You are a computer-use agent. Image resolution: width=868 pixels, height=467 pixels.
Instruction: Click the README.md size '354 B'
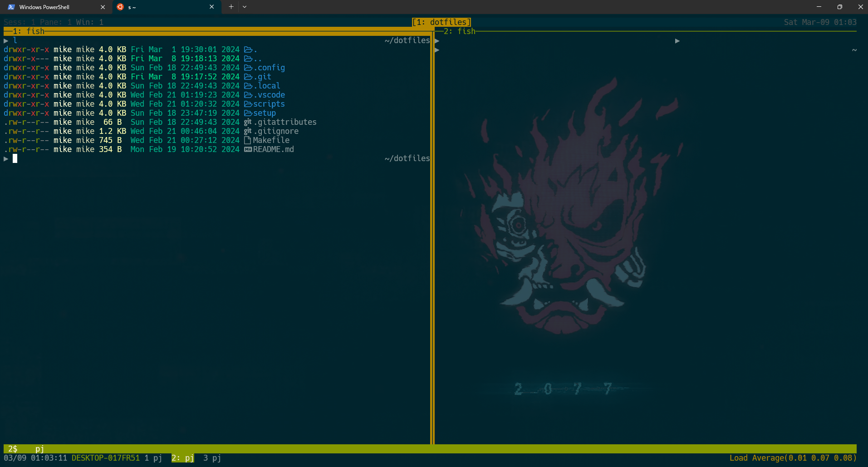(110, 149)
